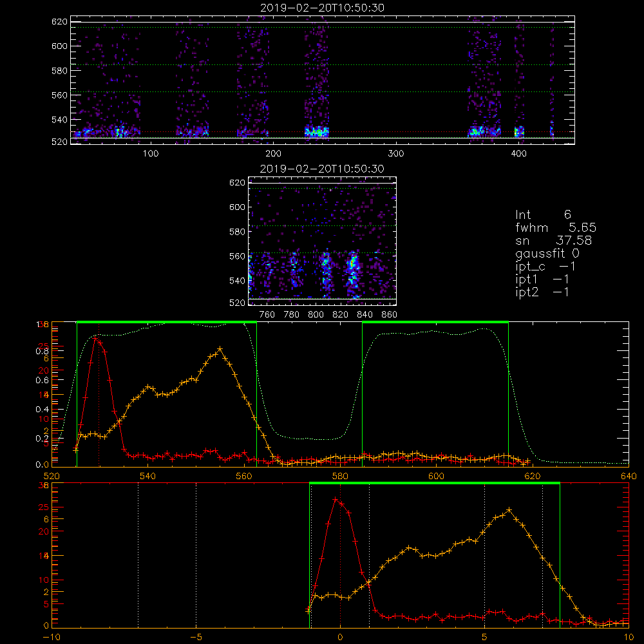Click the left green window bar in profile plot
This screenshot has height=644, width=644.
click(x=167, y=323)
